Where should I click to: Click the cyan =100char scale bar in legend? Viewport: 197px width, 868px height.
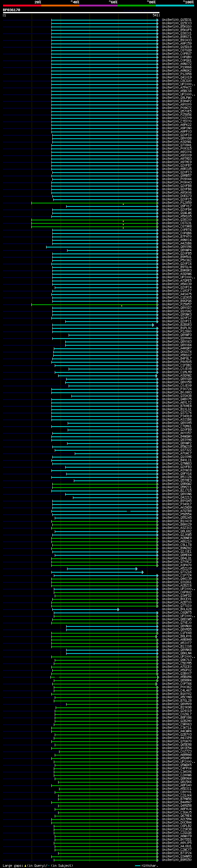tap(137, 866)
